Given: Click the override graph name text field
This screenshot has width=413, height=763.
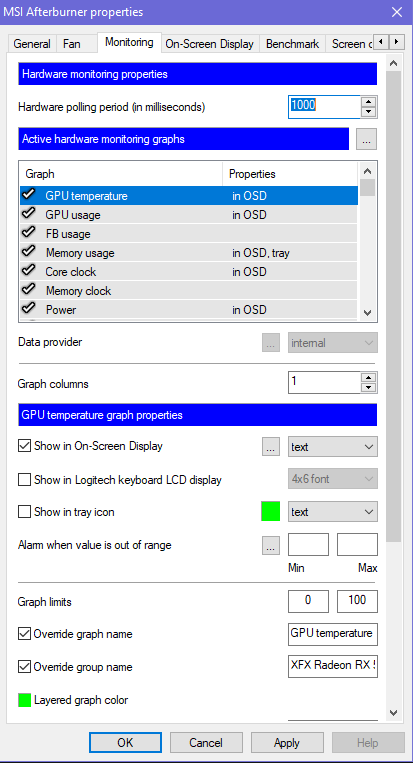Looking at the screenshot, I should pos(333,634).
